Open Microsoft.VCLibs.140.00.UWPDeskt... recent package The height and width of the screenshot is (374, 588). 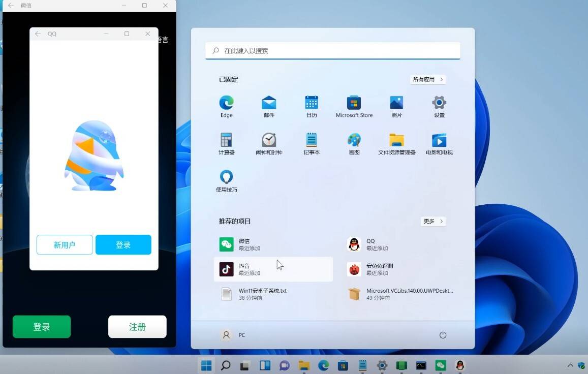400,294
